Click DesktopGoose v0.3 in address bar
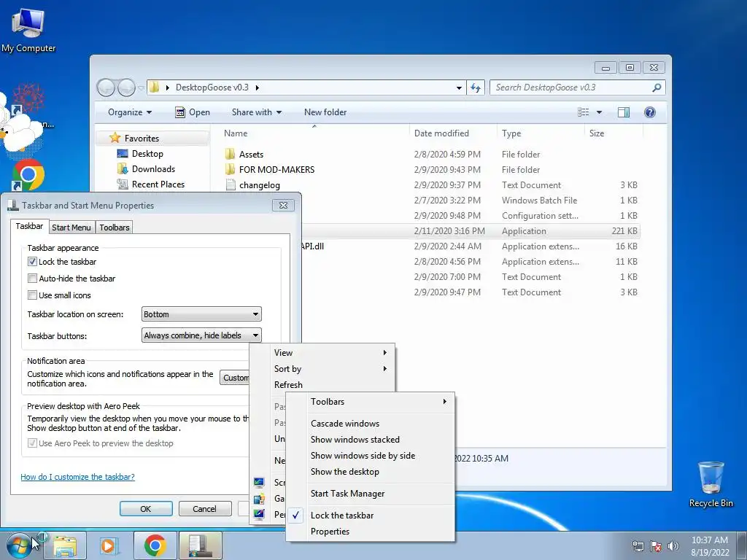This screenshot has height=560, width=747. 212,87
